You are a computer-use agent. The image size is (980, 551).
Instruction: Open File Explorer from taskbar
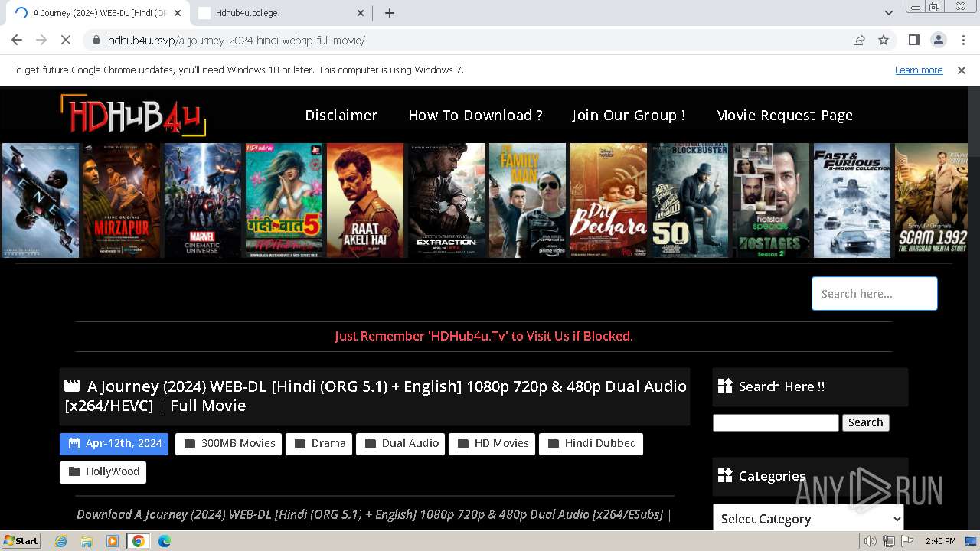click(87, 541)
